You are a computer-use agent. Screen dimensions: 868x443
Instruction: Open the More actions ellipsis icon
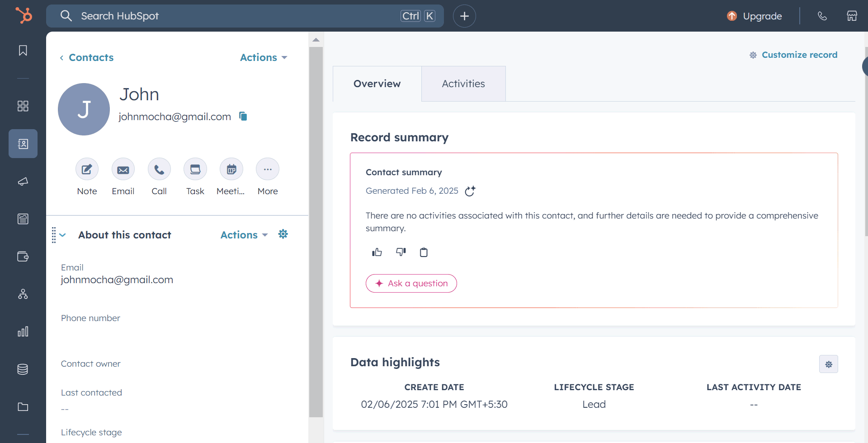coord(267,169)
